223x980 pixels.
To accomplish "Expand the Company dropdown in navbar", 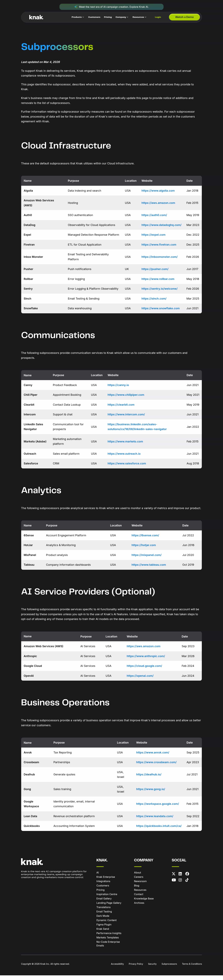I will (122, 17).
